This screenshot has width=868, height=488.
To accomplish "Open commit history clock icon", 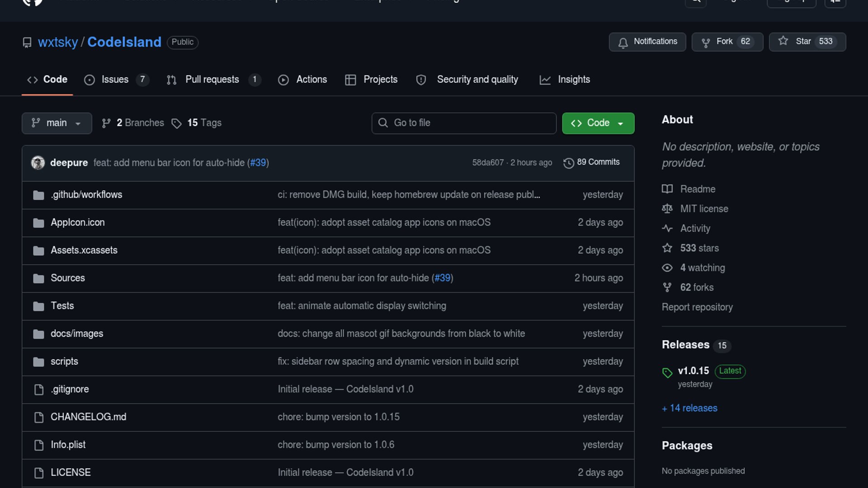I will coord(568,163).
